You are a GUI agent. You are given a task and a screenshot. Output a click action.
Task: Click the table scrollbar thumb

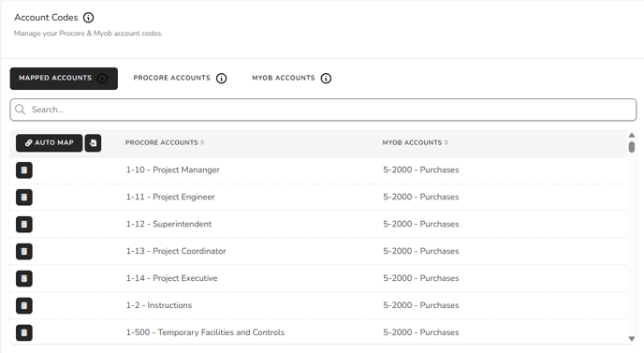click(x=632, y=147)
